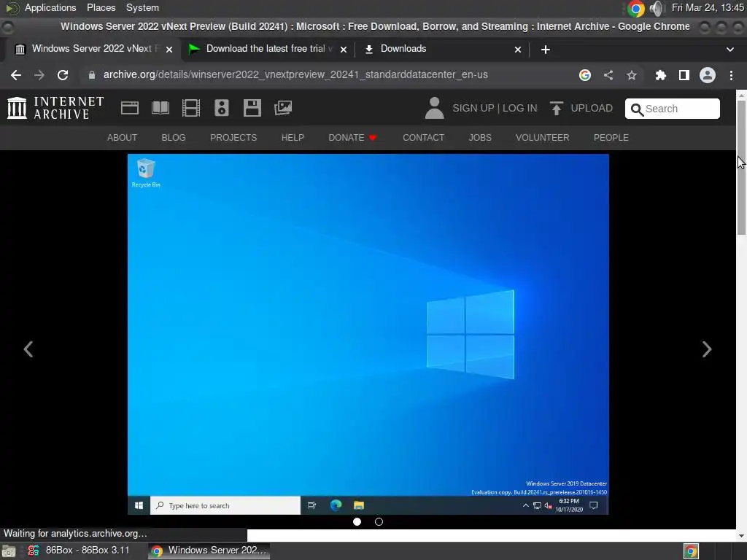Reload the page
The height and width of the screenshot is (560, 747).
point(63,75)
